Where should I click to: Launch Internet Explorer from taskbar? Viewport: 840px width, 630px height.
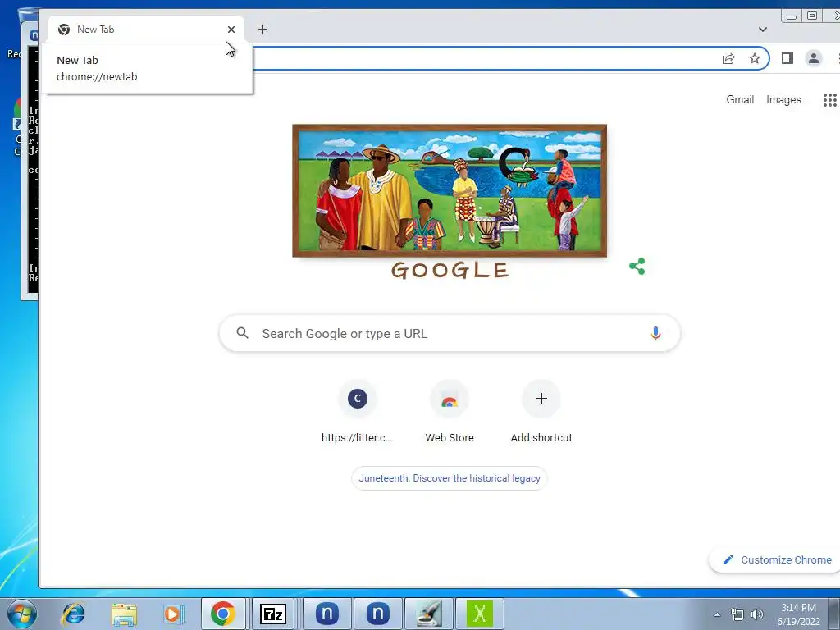73,614
